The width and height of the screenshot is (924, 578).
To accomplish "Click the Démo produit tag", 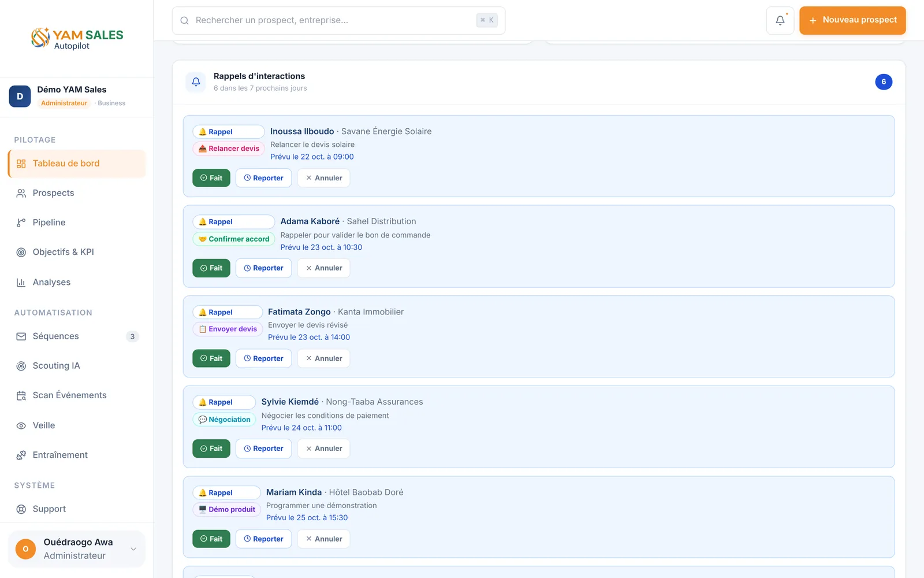I will (226, 509).
